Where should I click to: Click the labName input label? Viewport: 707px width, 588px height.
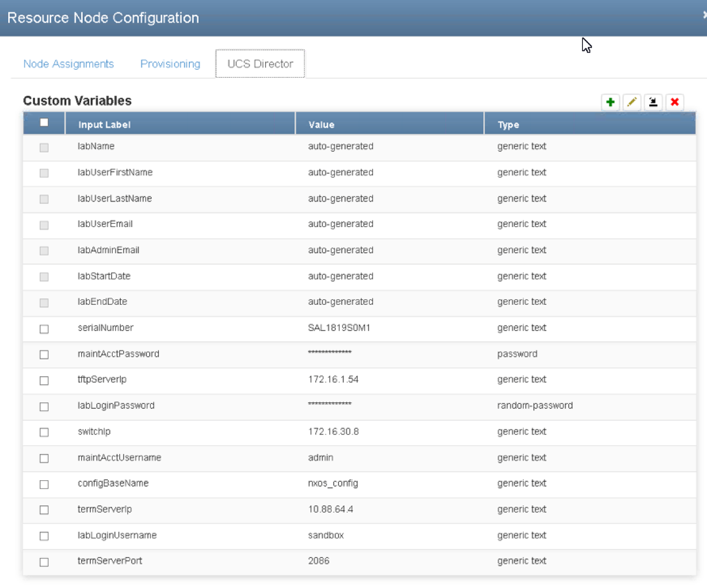pyautogui.click(x=96, y=146)
